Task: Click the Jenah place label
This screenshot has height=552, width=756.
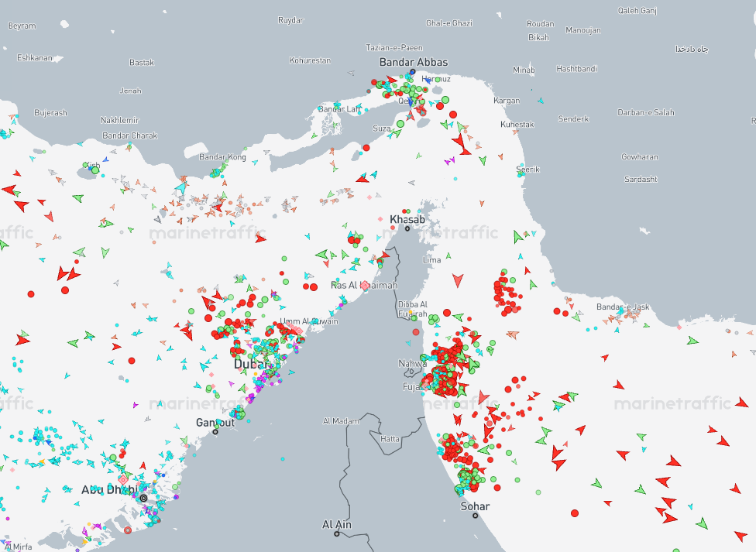Action: click(x=131, y=91)
